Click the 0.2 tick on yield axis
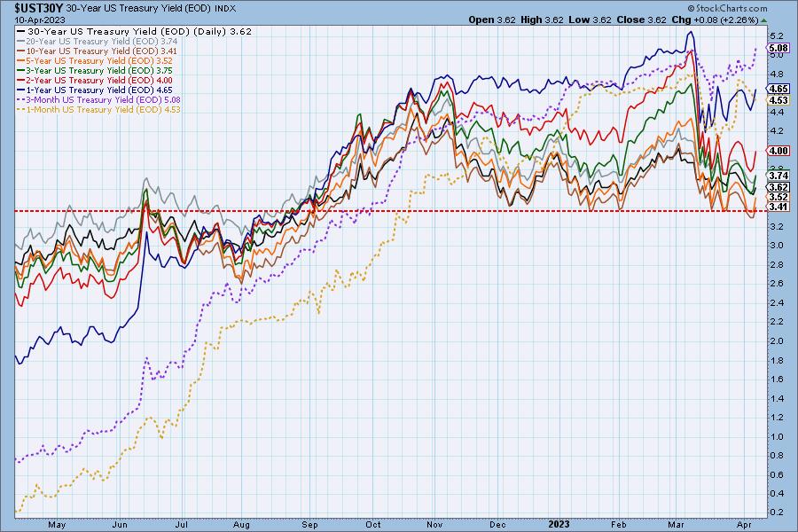The width and height of the screenshot is (798, 532). point(777,512)
